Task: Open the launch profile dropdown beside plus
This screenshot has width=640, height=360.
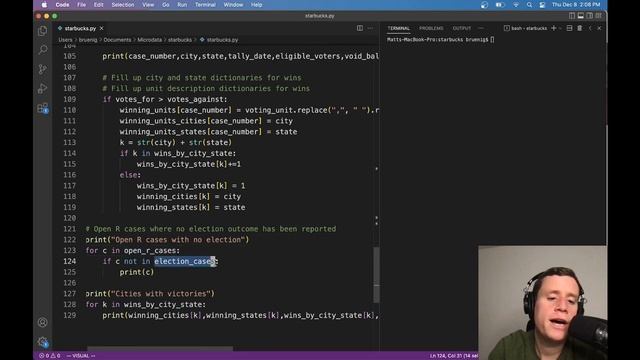Action: tap(560, 28)
